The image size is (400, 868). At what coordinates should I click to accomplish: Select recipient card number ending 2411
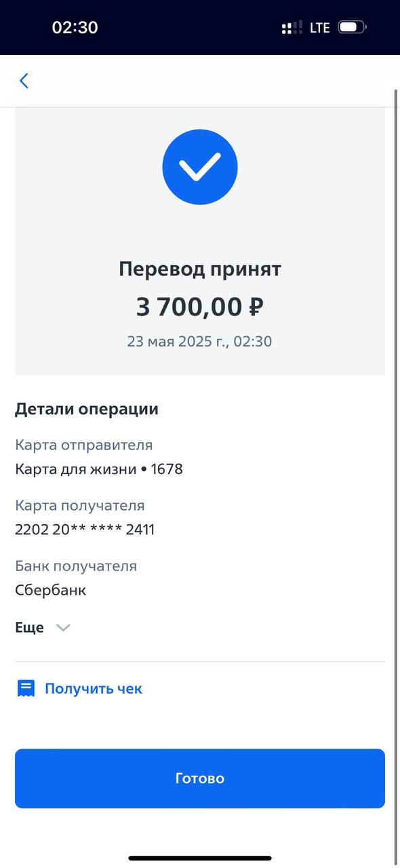[85, 530]
